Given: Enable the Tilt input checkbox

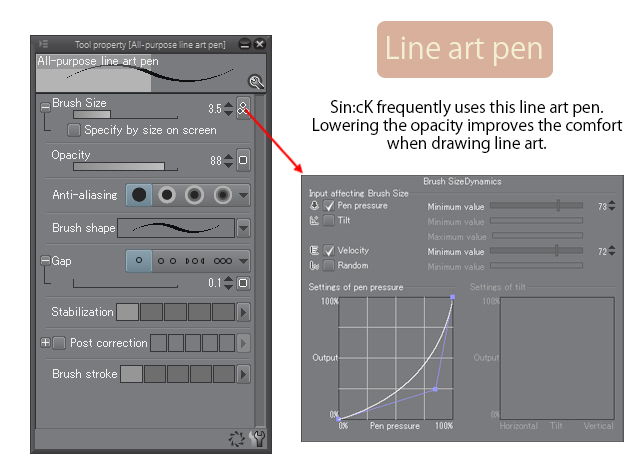Looking at the screenshot, I should tap(329, 220).
